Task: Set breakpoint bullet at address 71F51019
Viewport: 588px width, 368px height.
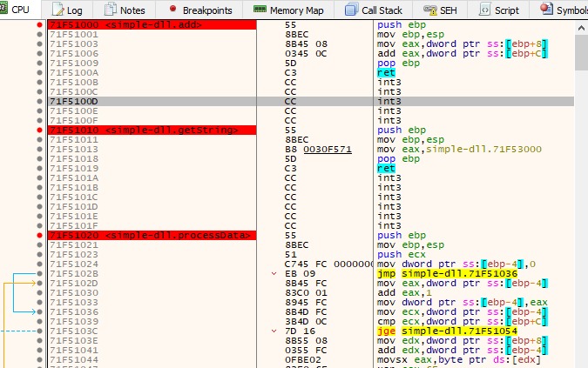Action: [39, 168]
